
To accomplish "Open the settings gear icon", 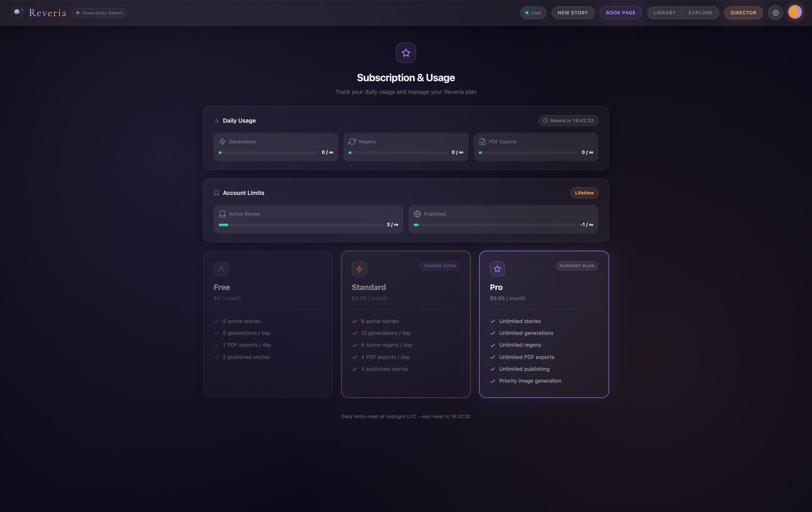I will point(775,13).
